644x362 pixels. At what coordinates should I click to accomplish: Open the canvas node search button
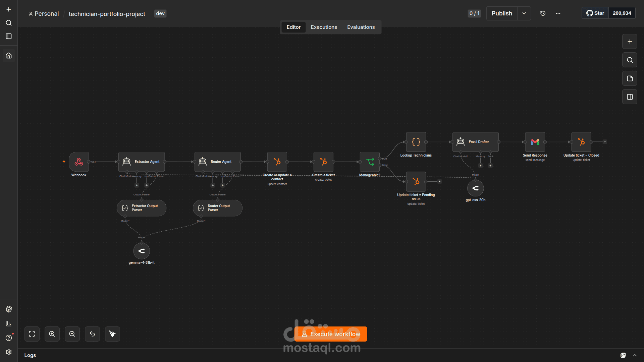click(630, 60)
